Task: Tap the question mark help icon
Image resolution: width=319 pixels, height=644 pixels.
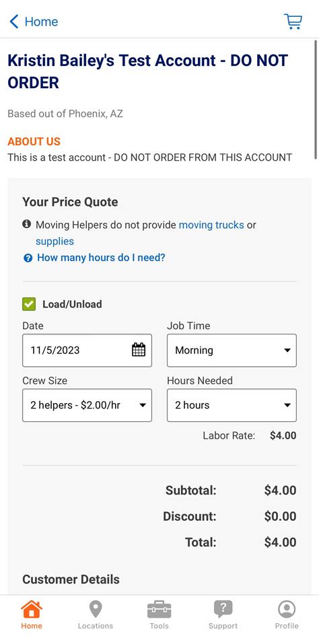Action: (x=28, y=258)
